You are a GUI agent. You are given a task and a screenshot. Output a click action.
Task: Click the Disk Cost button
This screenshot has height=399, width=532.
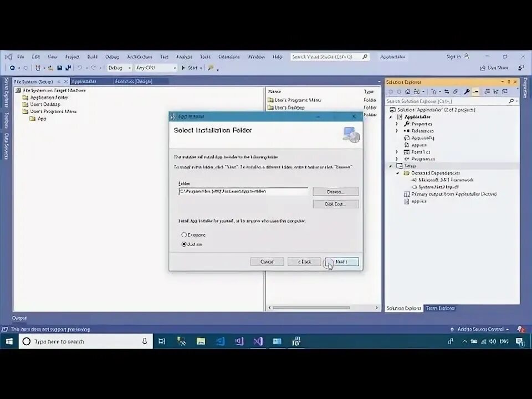tap(336, 204)
